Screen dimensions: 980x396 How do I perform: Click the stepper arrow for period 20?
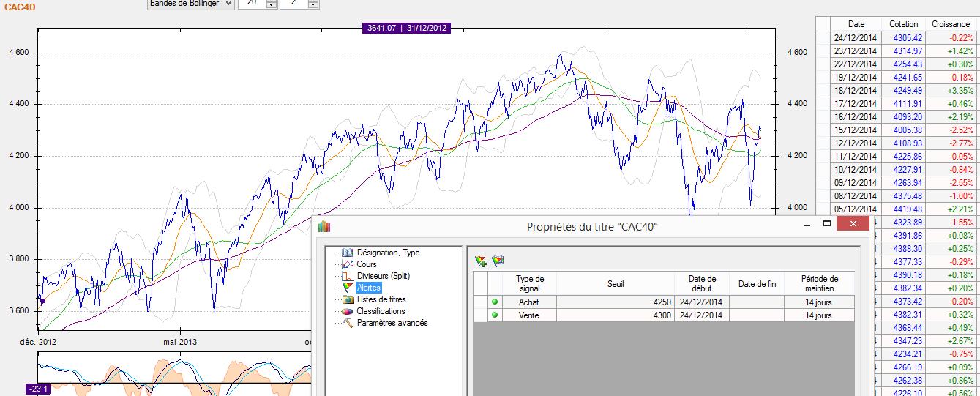pos(271,4)
